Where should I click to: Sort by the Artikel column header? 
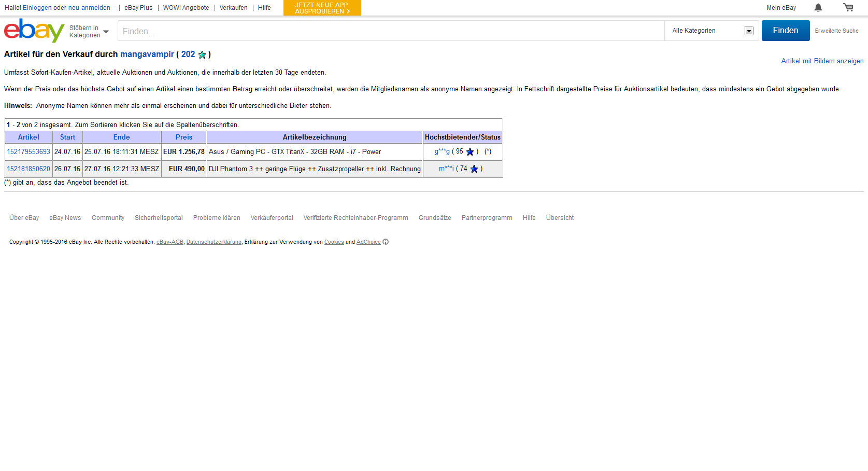click(29, 137)
